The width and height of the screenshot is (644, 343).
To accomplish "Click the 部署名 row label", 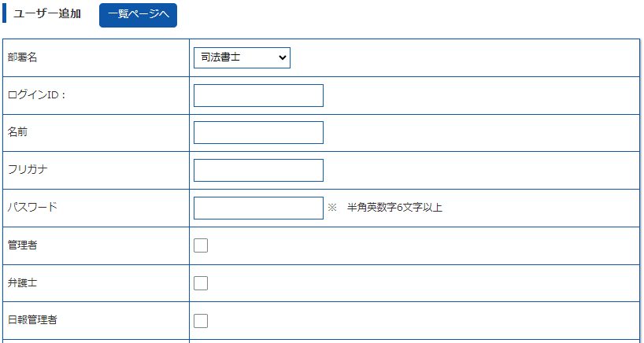I will pos(23,57).
